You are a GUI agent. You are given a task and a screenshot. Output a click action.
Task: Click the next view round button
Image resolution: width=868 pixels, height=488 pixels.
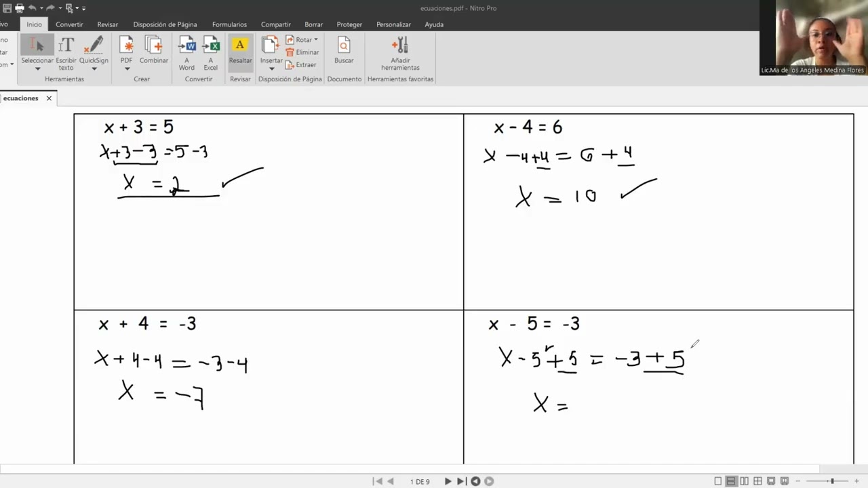point(489,481)
